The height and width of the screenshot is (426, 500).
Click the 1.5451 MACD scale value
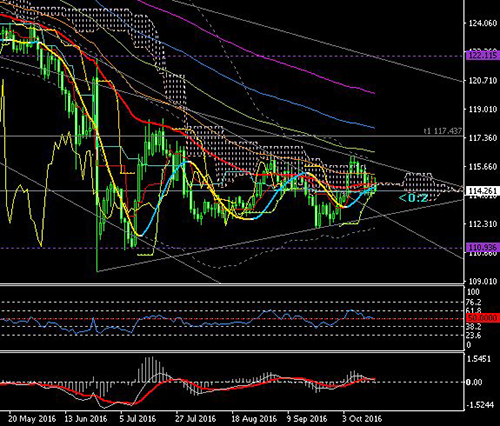click(479, 359)
